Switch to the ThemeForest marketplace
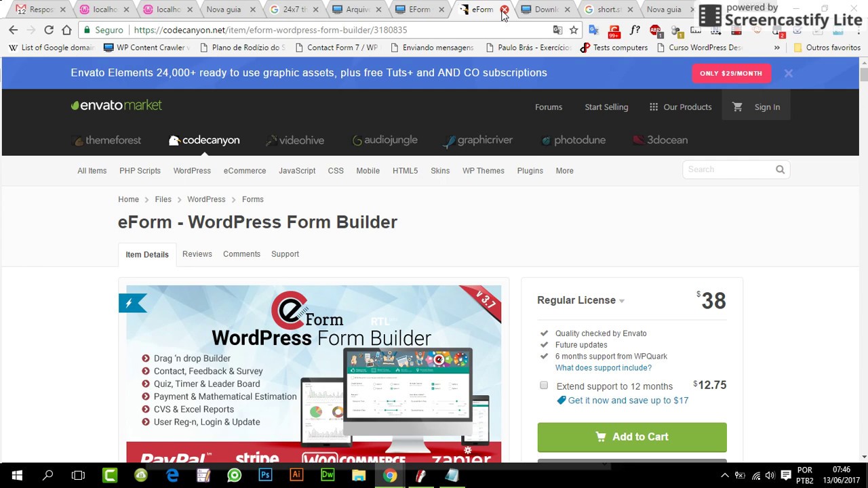This screenshot has height=488, width=868. (107, 140)
